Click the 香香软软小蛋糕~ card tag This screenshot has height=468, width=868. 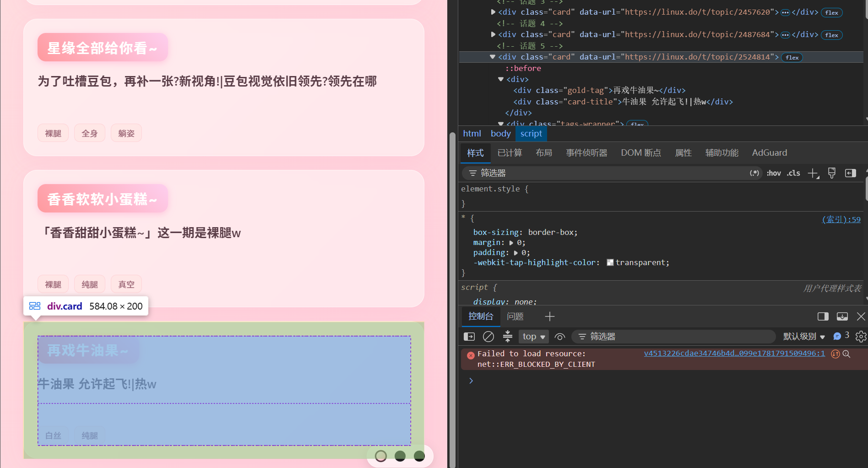[103, 198]
